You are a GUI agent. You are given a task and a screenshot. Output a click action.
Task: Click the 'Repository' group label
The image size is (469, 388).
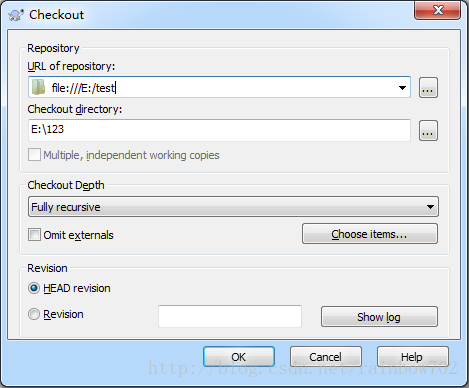[x=53, y=48]
